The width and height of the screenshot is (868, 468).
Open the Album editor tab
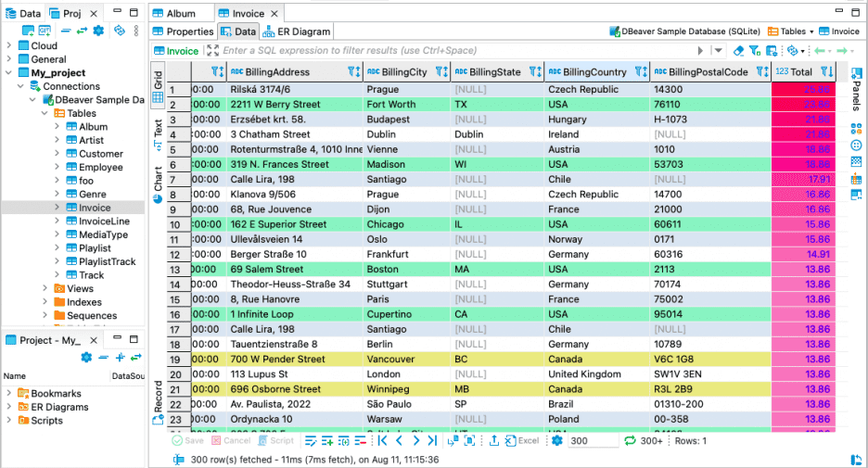pos(180,14)
